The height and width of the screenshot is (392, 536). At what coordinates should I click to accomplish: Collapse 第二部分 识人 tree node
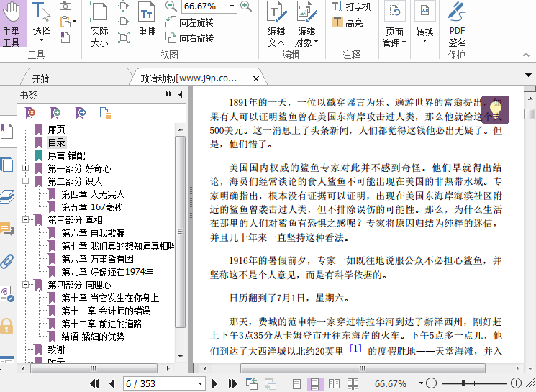click(26, 181)
